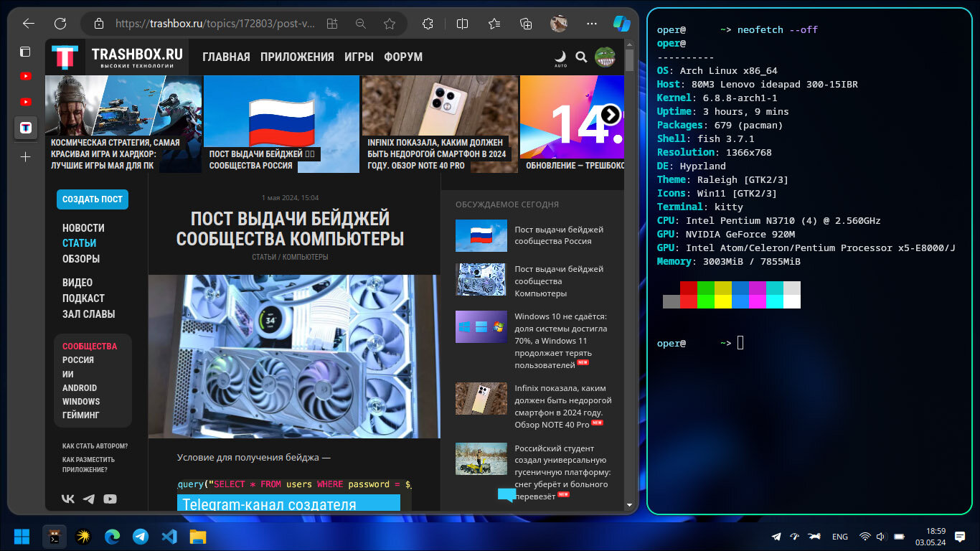980x551 pixels.
Task: Open the РОССИЯ community
Action: coord(78,360)
